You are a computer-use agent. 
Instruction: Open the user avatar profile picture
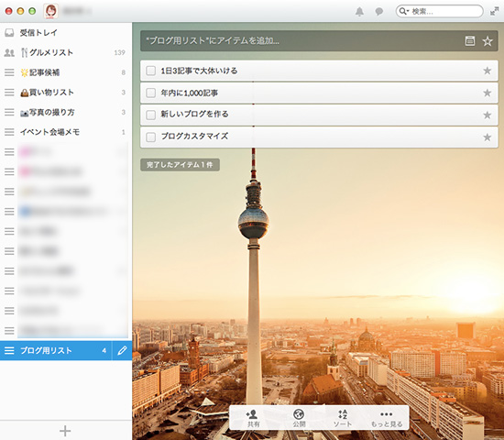click(x=51, y=11)
